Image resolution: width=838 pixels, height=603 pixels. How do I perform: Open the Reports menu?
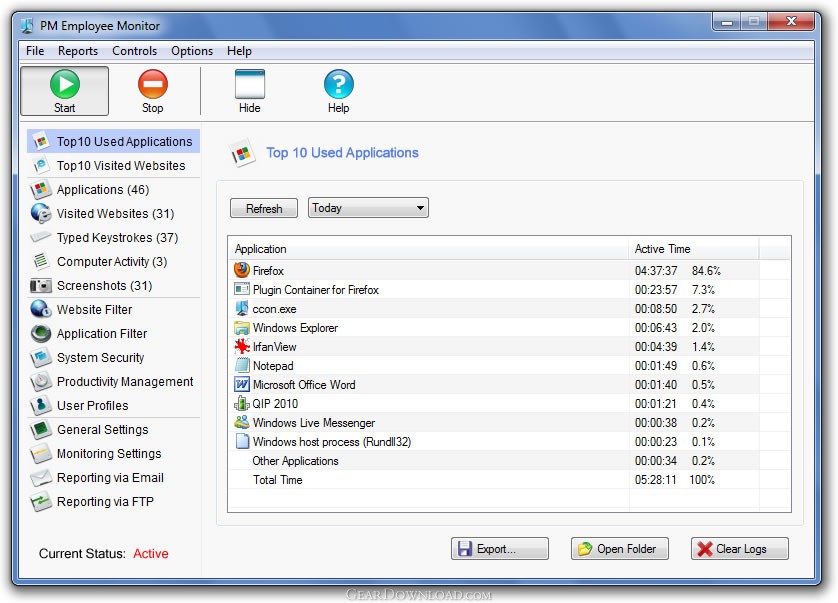78,51
